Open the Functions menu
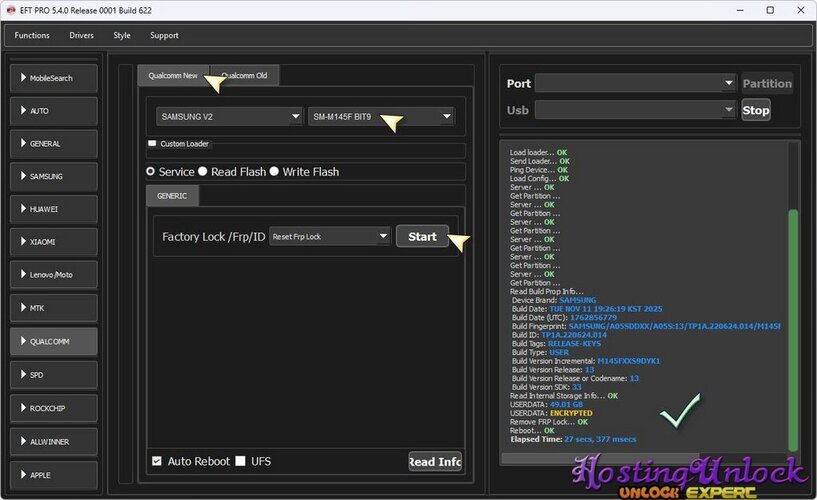The image size is (817, 500). pyautogui.click(x=32, y=35)
